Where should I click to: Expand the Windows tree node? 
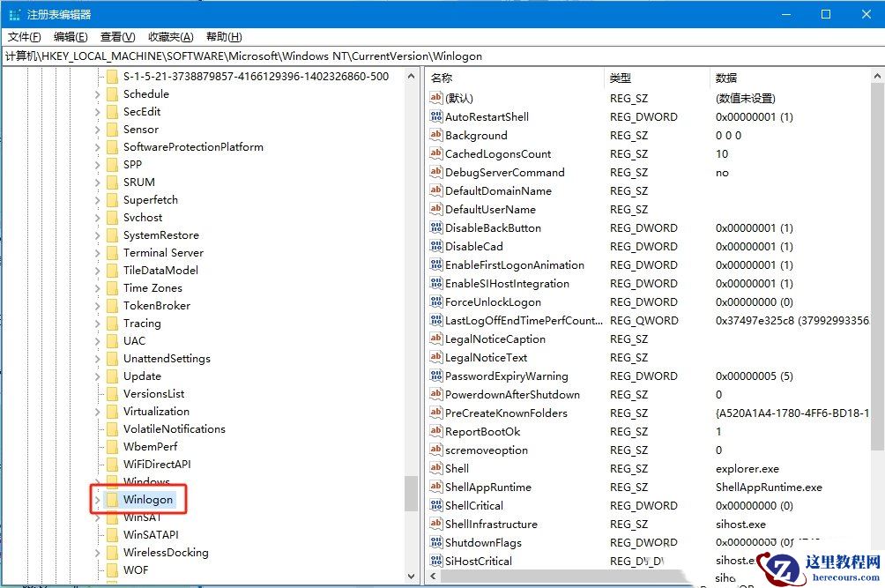[96, 481]
